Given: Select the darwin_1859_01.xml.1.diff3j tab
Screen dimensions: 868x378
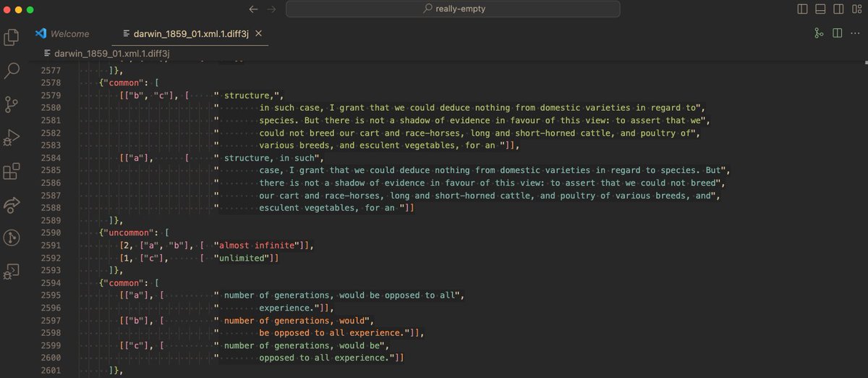Looking at the screenshot, I should (x=191, y=33).
